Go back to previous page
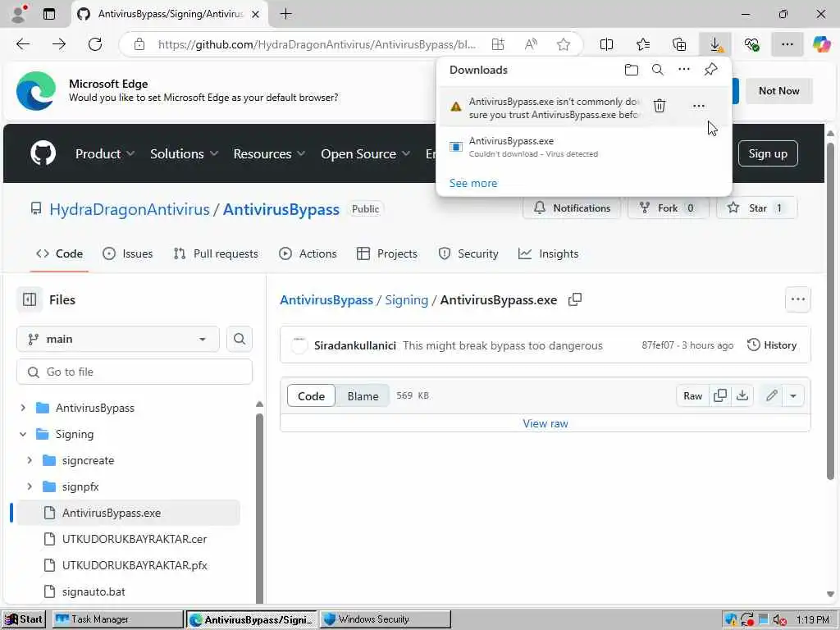 (x=23, y=44)
